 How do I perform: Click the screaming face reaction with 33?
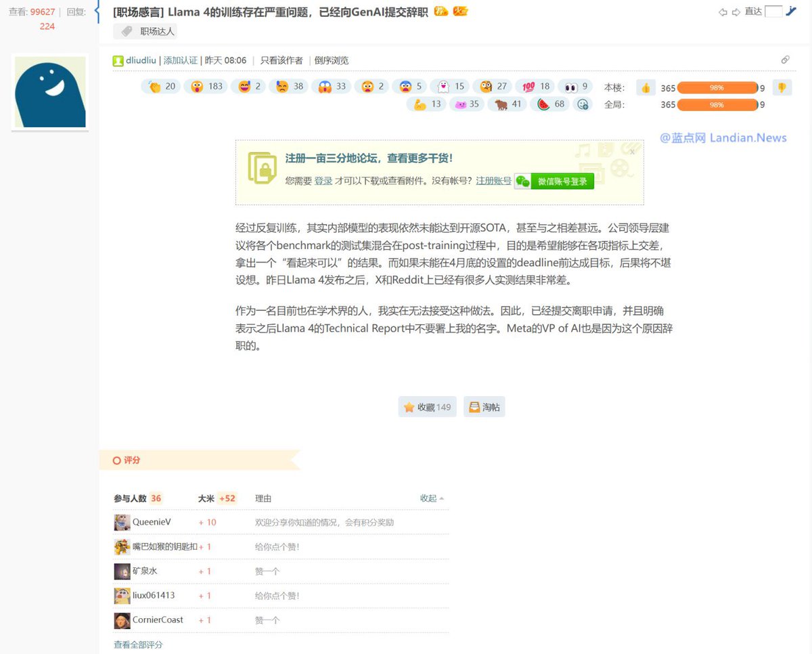[332, 87]
